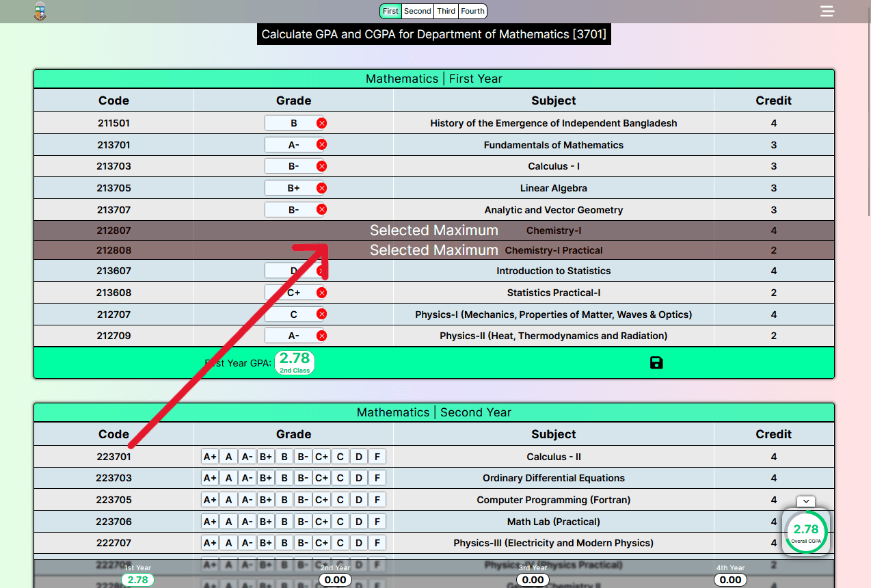The image size is (871, 588).
Task: Select grade A- for Math Lab (Practical)
Action: click(x=247, y=522)
